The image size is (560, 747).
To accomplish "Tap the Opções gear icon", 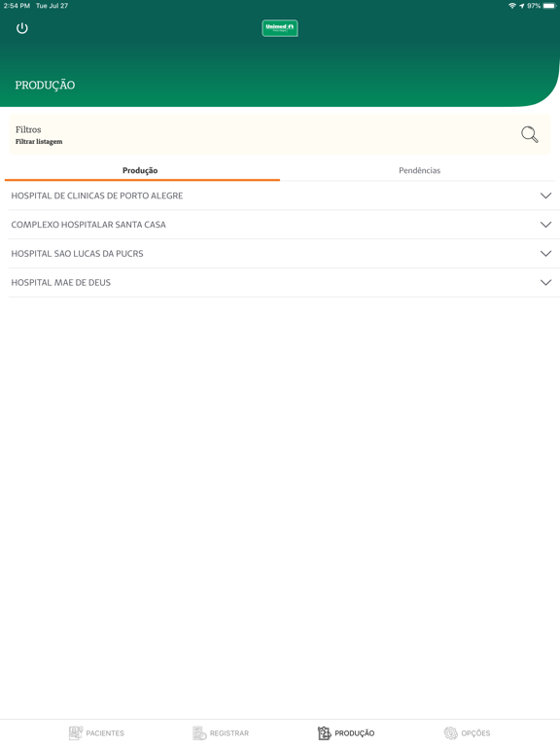I will coord(450,732).
